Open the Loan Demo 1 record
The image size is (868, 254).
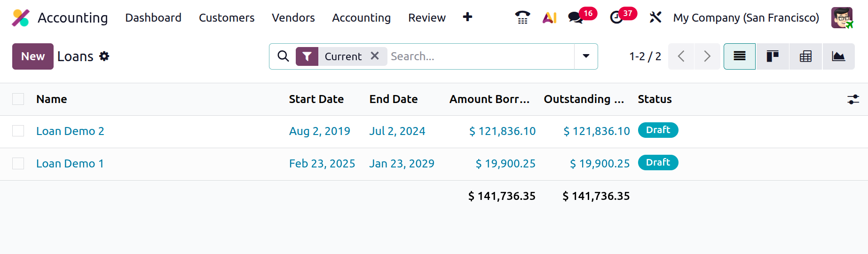[x=70, y=164]
